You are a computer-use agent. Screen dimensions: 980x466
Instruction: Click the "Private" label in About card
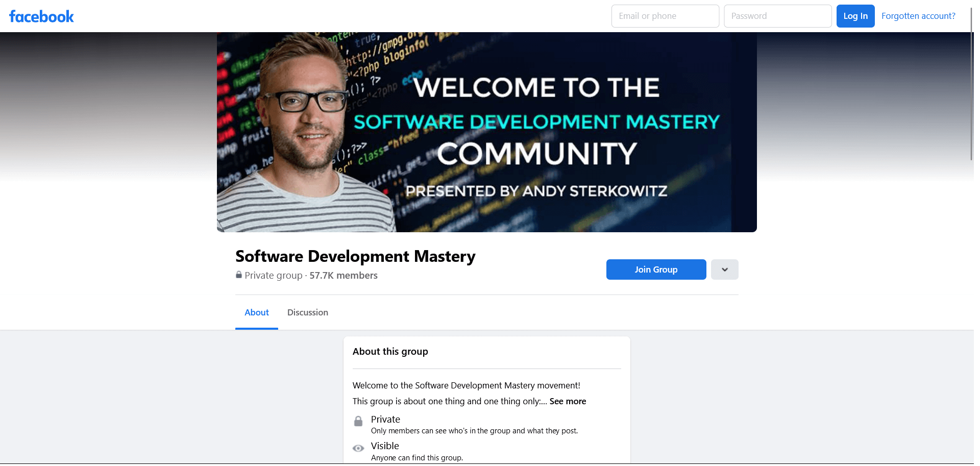(x=385, y=419)
